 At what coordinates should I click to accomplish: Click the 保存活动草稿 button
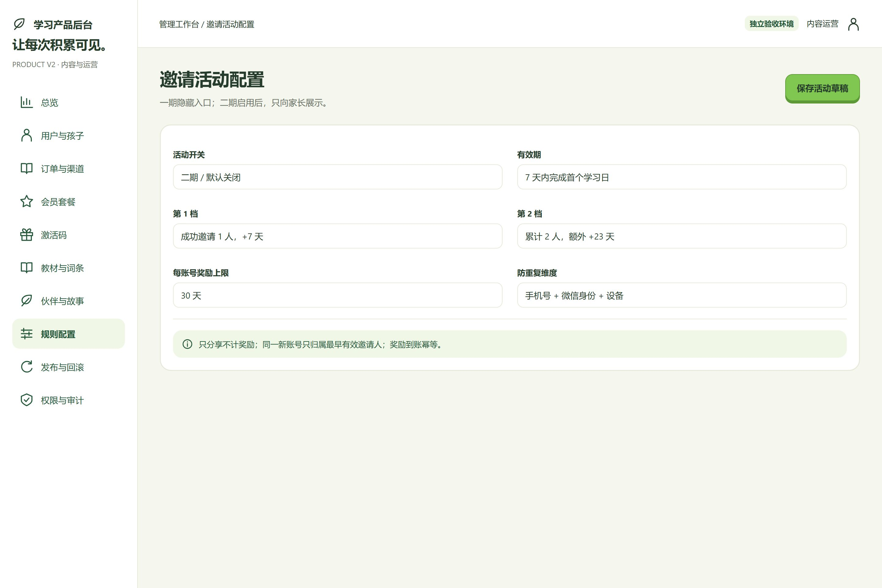pos(822,89)
